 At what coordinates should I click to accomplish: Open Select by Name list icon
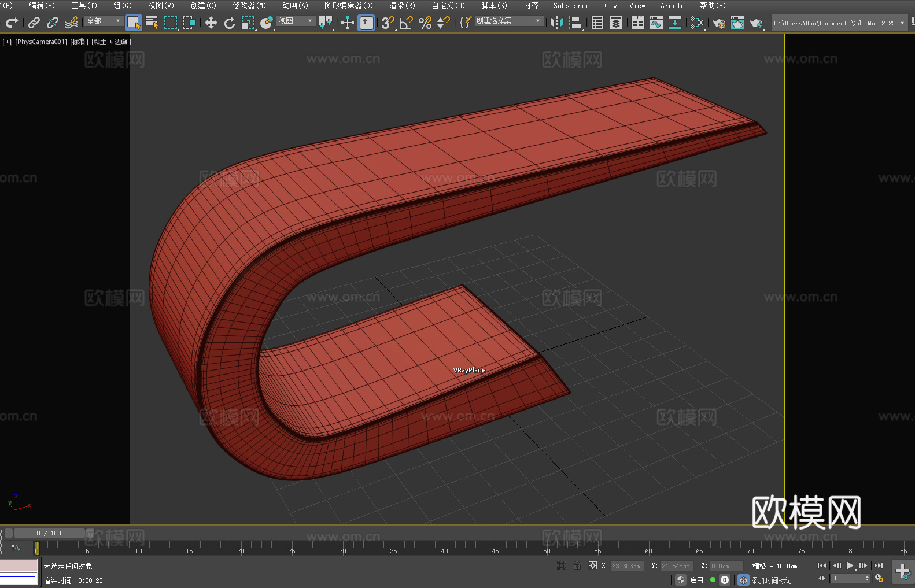[152, 23]
